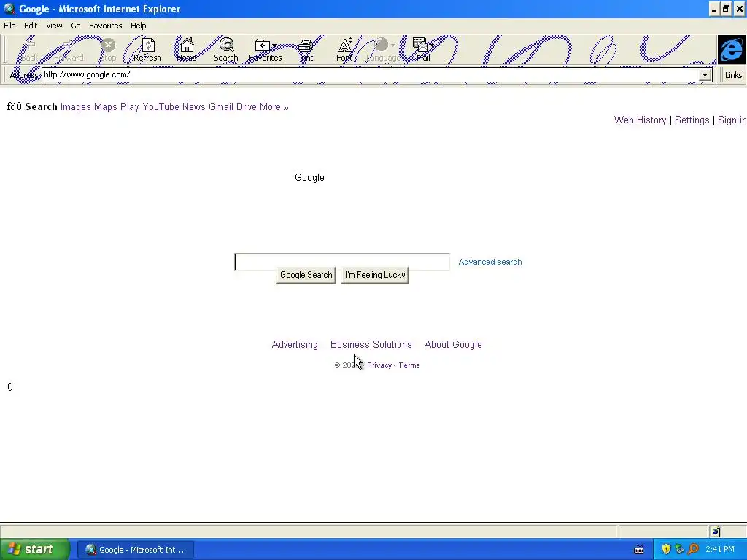Screen dimensions: 747x560
Task: Open the File menu
Action: pyautogui.click(x=9, y=26)
